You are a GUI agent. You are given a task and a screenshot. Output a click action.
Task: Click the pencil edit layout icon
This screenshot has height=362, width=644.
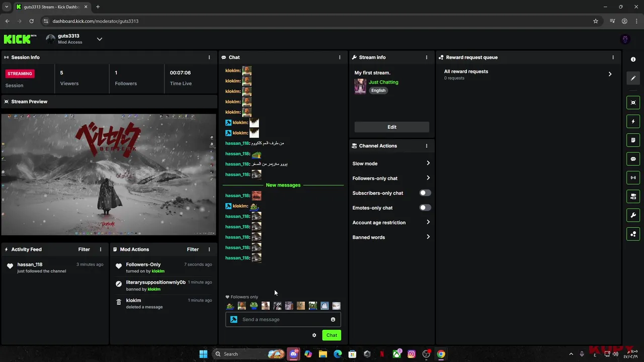pyautogui.click(x=633, y=78)
